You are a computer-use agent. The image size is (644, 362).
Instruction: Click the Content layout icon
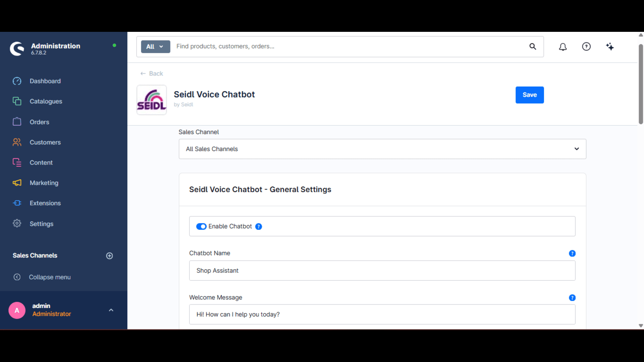coord(17,163)
